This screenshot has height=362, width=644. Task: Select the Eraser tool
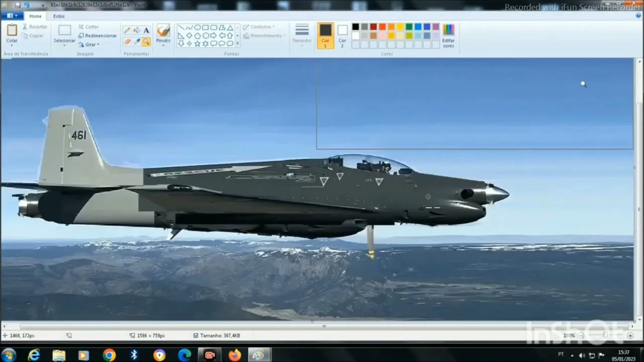point(127,42)
